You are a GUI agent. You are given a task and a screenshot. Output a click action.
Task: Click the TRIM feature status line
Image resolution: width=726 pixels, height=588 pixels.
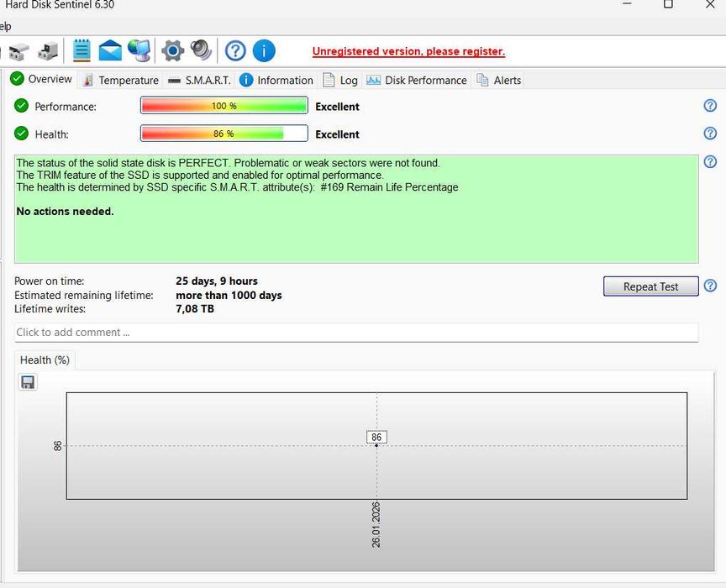pyautogui.click(x=200, y=175)
